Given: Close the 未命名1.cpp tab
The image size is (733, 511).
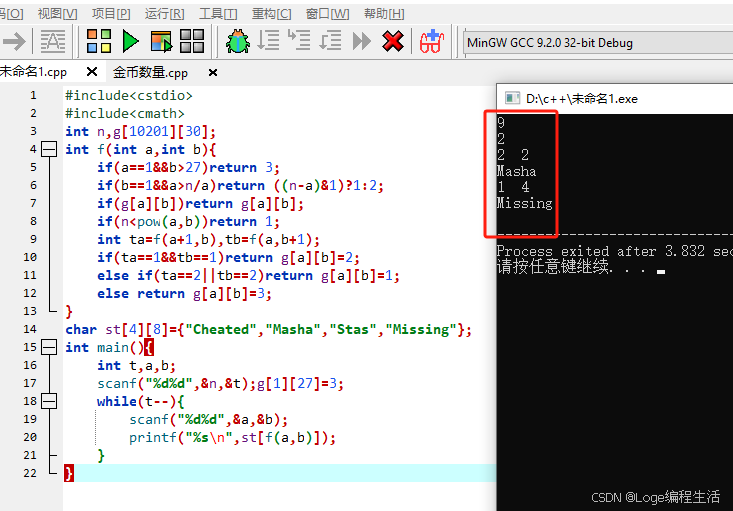Looking at the screenshot, I should 92,72.
